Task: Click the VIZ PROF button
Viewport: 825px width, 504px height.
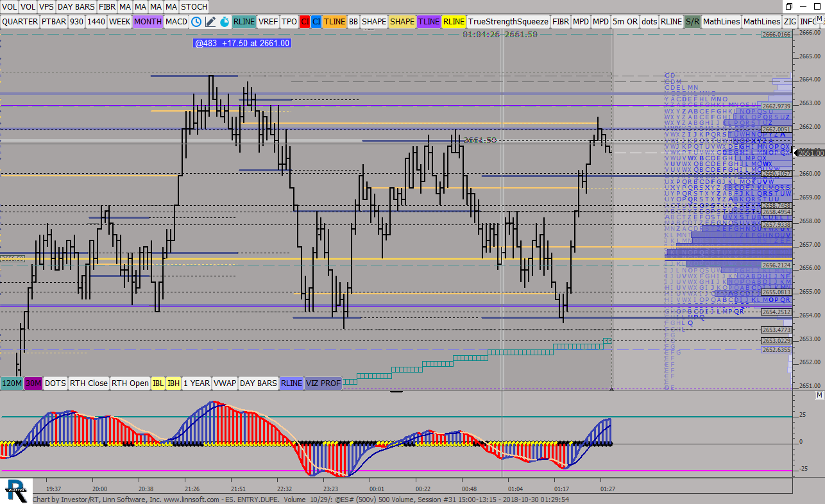Action: [323, 383]
